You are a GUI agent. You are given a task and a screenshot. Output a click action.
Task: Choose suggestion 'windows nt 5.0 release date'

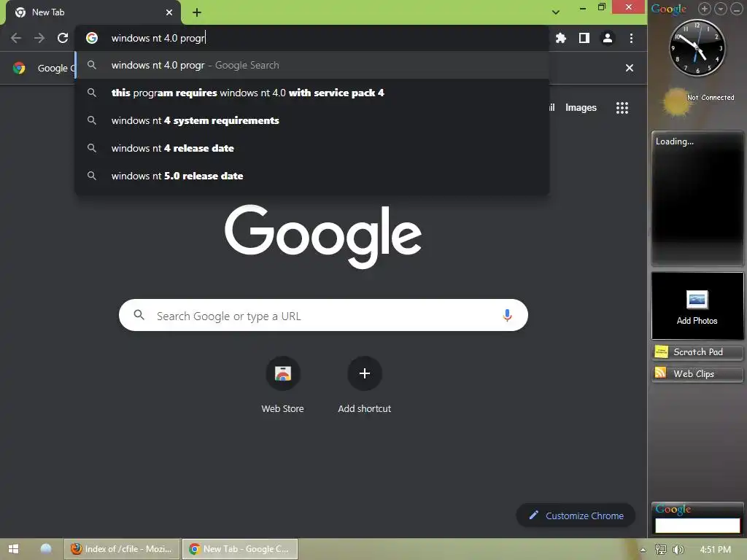click(312, 176)
